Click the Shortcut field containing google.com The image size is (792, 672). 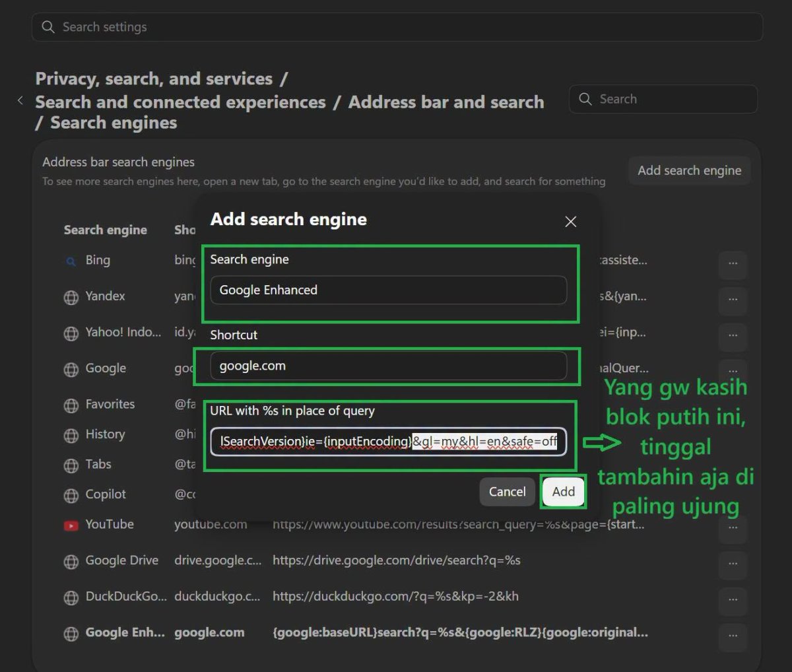point(388,366)
